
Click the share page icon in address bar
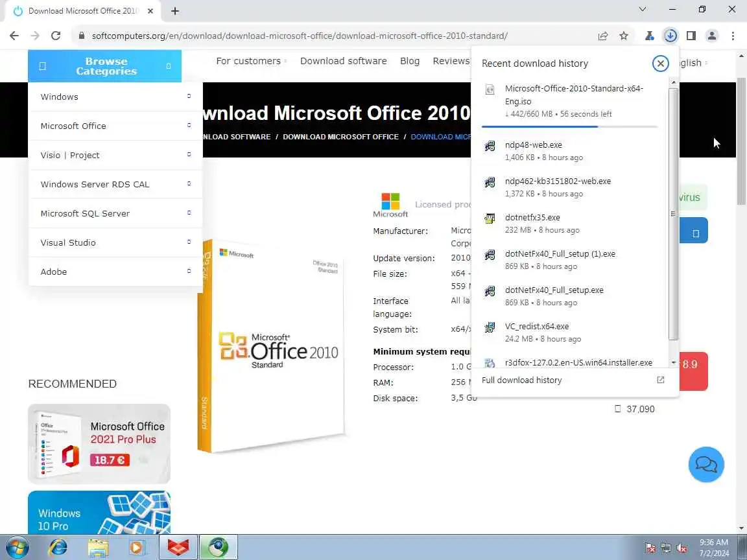tap(603, 36)
